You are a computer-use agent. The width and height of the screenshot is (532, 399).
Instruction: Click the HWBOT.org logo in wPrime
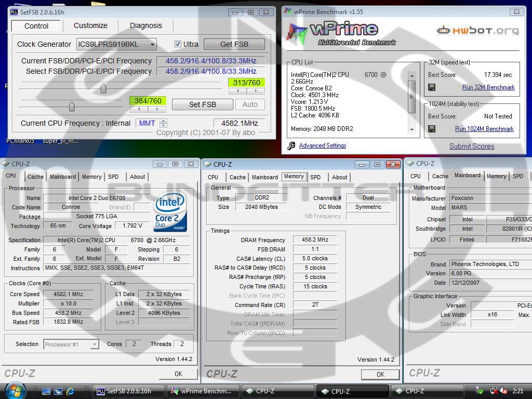[477, 31]
